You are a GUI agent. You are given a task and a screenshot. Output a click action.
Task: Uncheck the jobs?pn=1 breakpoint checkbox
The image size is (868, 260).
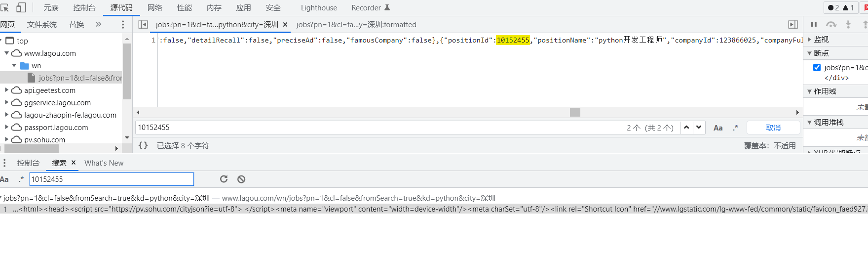coord(817,68)
